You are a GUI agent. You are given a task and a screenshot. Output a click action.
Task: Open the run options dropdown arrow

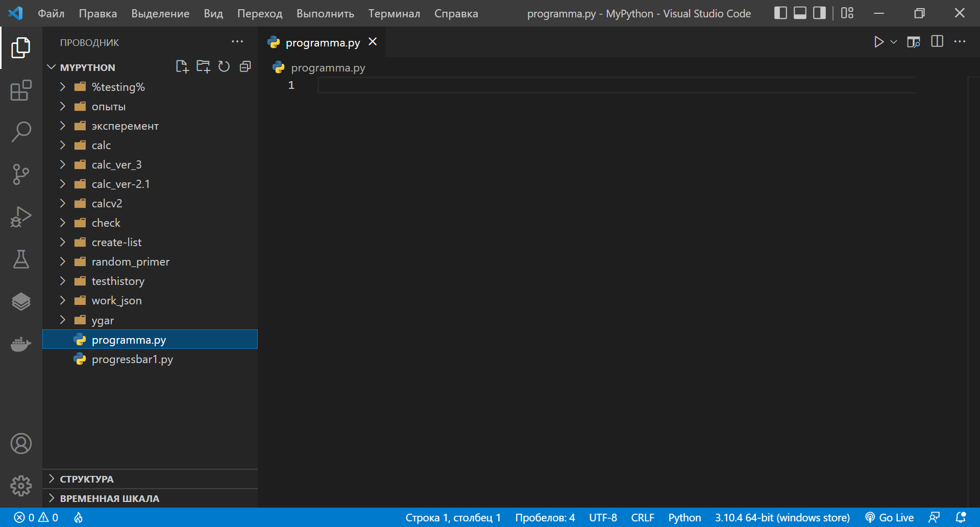point(894,42)
